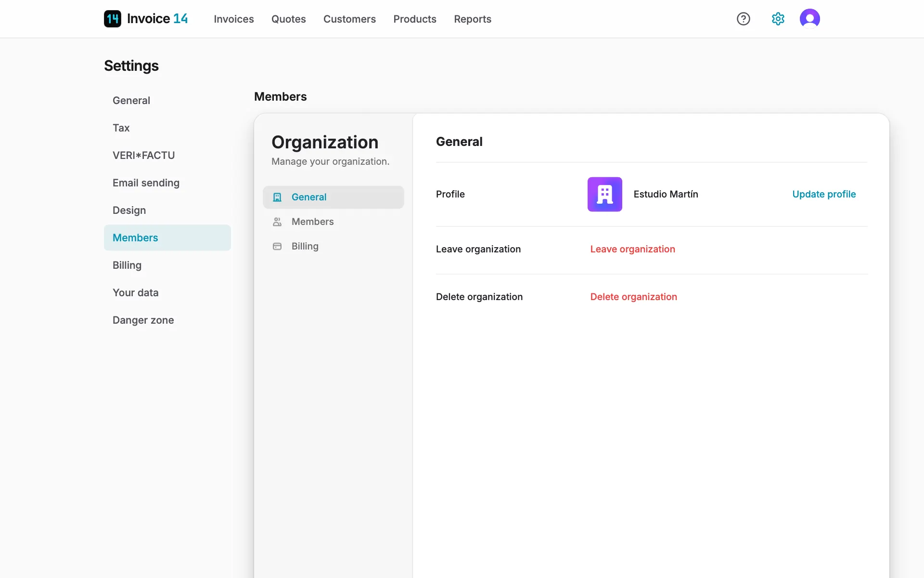This screenshot has width=924, height=578.
Task: Select Members in Settings sidebar
Action: click(167, 237)
